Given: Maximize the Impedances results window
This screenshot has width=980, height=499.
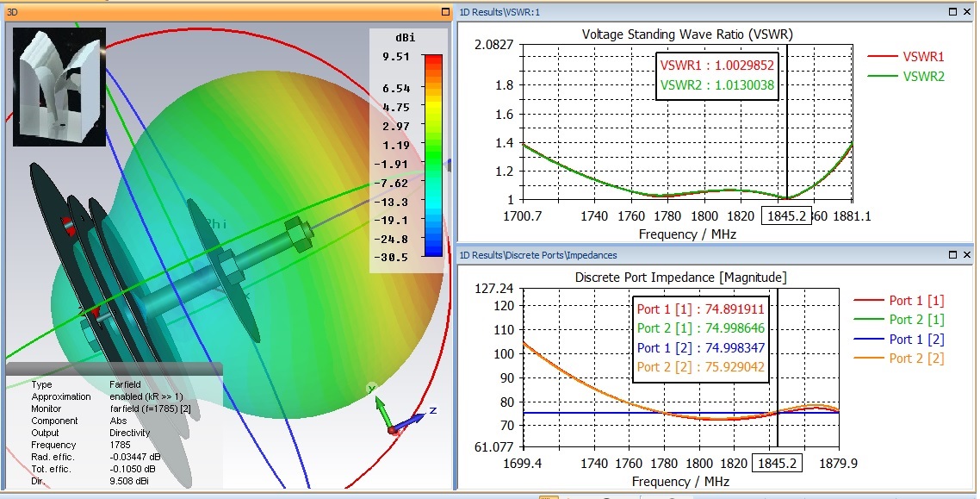Looking at the screenshot, I should point(954,254).
